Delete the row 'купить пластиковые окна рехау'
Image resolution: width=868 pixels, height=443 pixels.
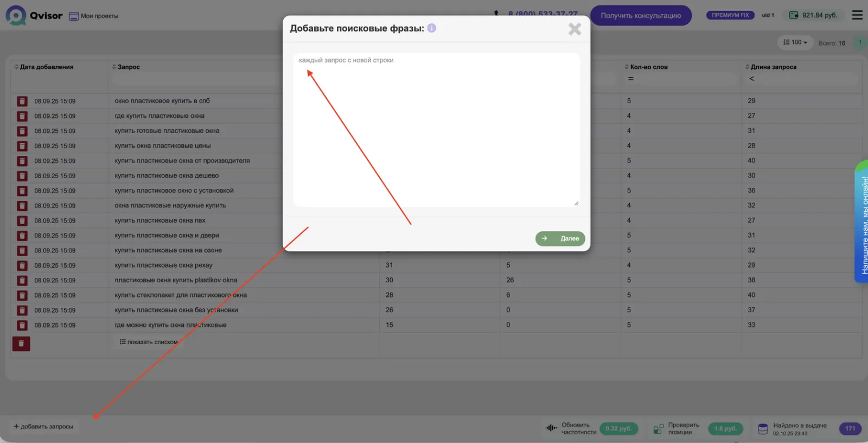[22, 265]
